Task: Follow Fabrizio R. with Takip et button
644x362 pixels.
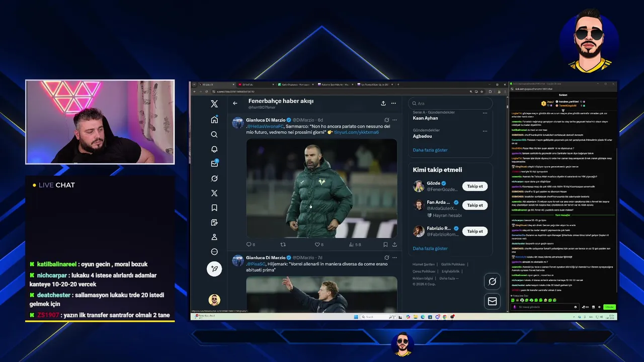Action: click(475, 231)
